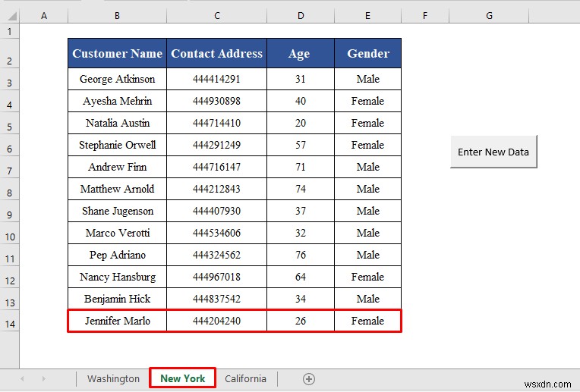Select column G header
Screen dimensions: 580x392
(x=489, y=15)
